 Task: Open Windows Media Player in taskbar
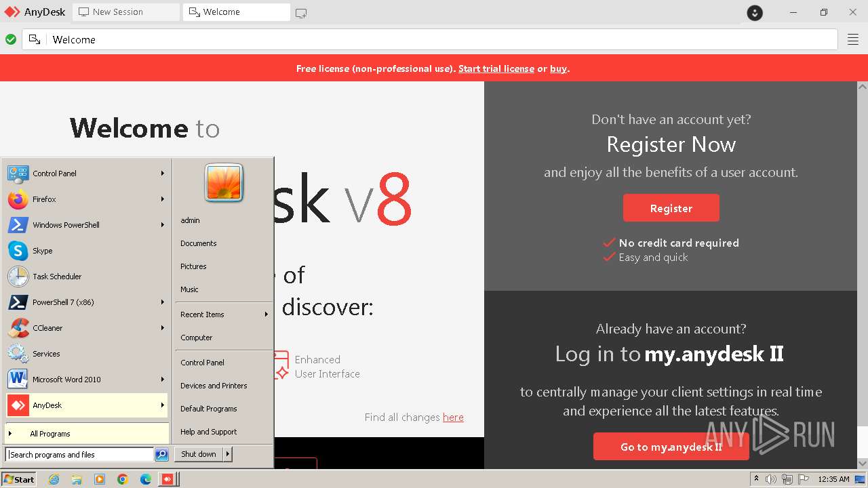[100, 479]
